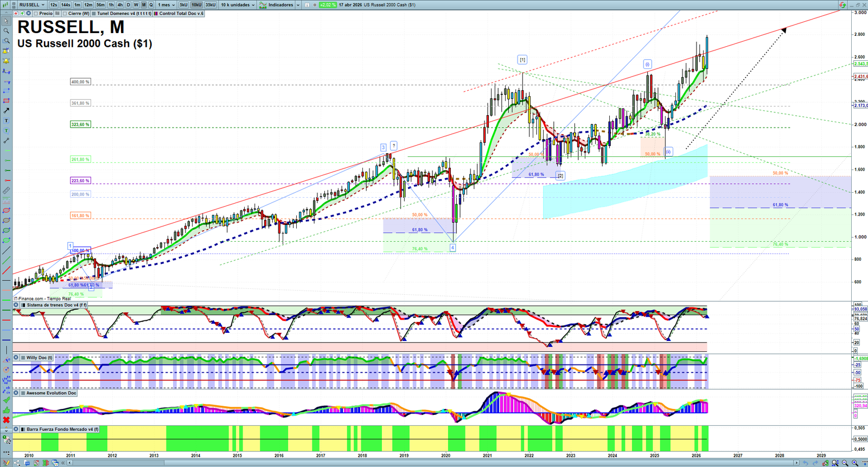The width and height of the screenshot is (868, 467).
Task: Switch to the M monthly timeframe
Action: [x=144, y=5]
